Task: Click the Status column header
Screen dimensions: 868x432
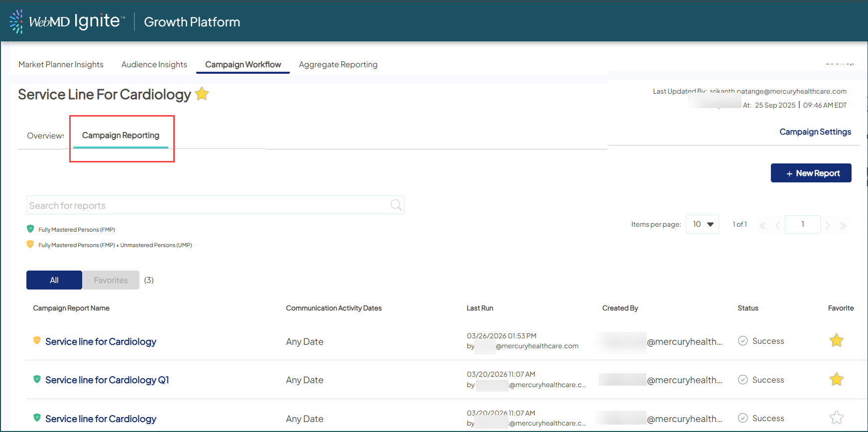Action: 748,308
